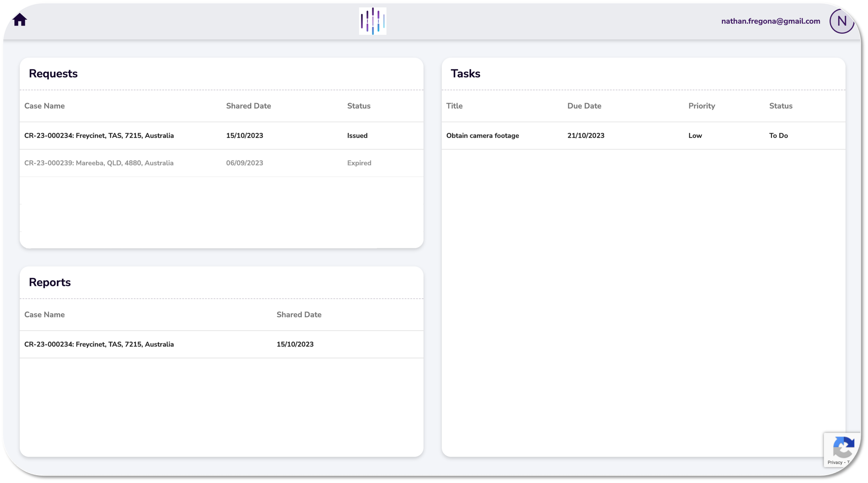Click the home icon
The width and height of the screenshot is (868, 483).
[20, 20]
